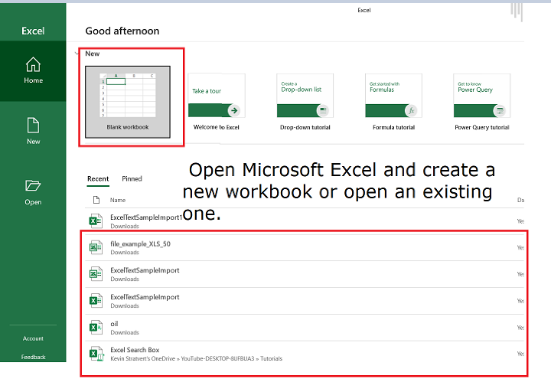551x392 pixels.
Task: Open the Power Query tutorial template
Action: 482,103
